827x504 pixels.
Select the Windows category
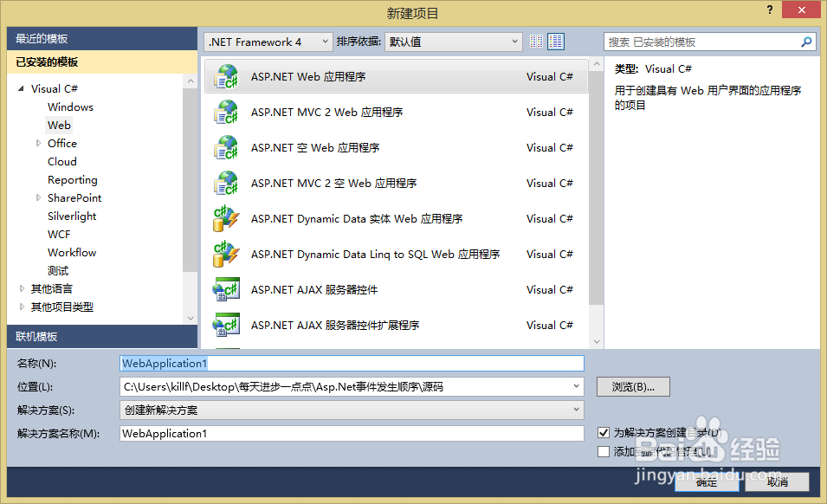pyautogui.click(x=70, y=107)
